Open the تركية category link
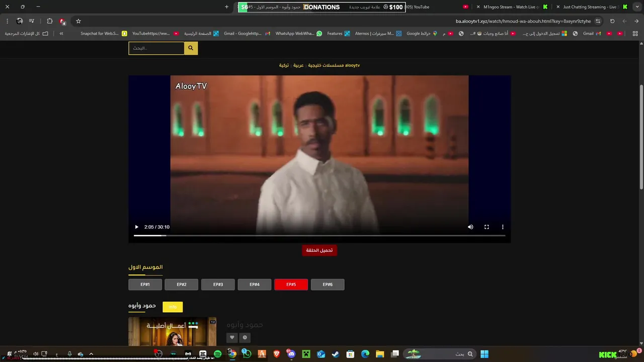 tap(284, 65)
